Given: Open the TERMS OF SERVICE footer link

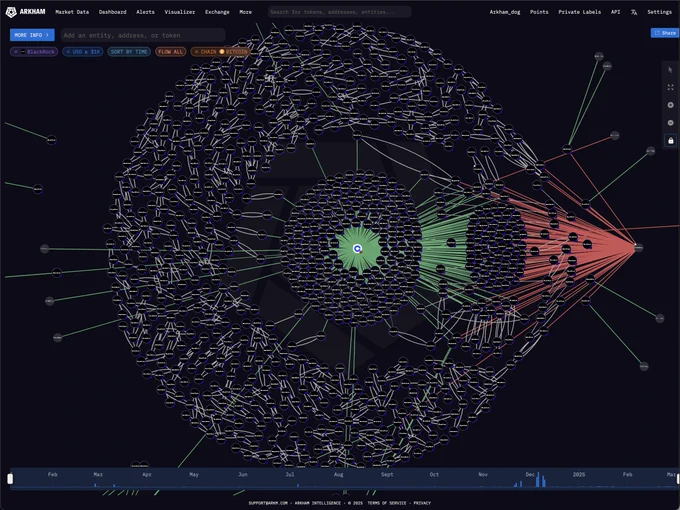Looking at the screenshot, I should point(387,503).
